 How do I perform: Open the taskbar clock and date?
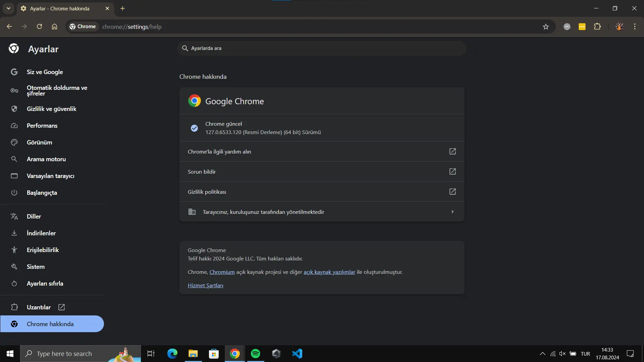click(607, 354)
